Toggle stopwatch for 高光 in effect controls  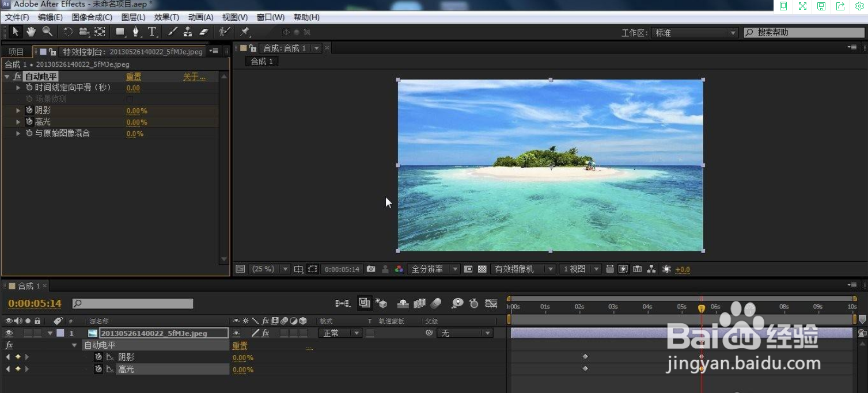tap(29, 122)
